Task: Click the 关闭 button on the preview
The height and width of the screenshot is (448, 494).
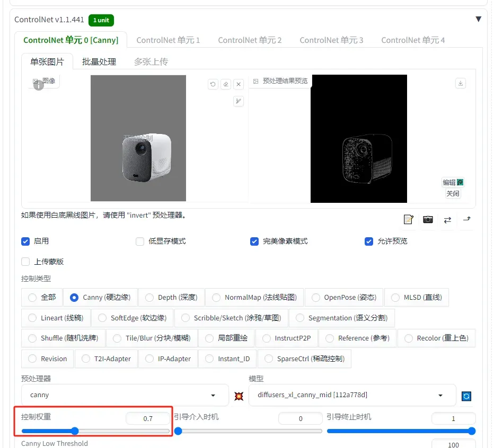Action: [453, 194]
